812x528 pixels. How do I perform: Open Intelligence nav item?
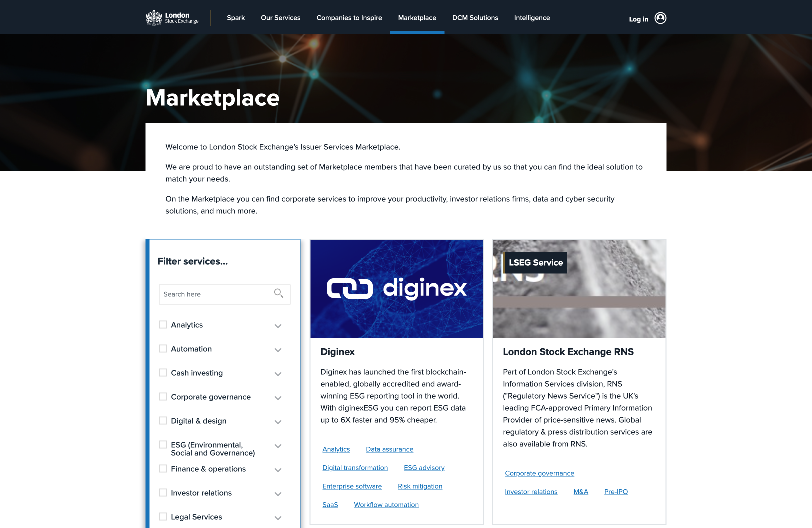(x=532, y=18)
